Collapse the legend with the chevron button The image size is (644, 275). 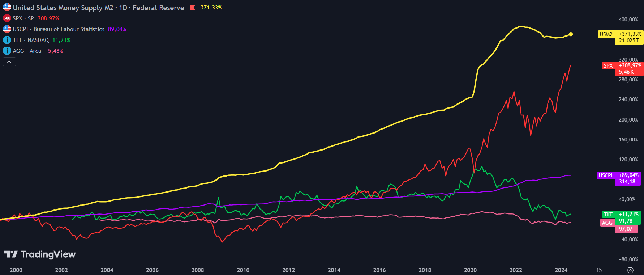click(9, 62)
